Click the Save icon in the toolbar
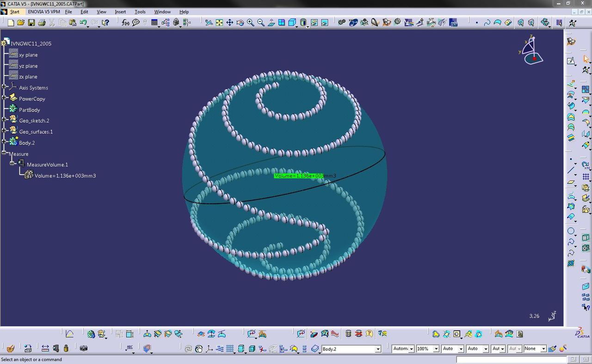The height and width of the screenshot is (364, 592). (31, 23)
